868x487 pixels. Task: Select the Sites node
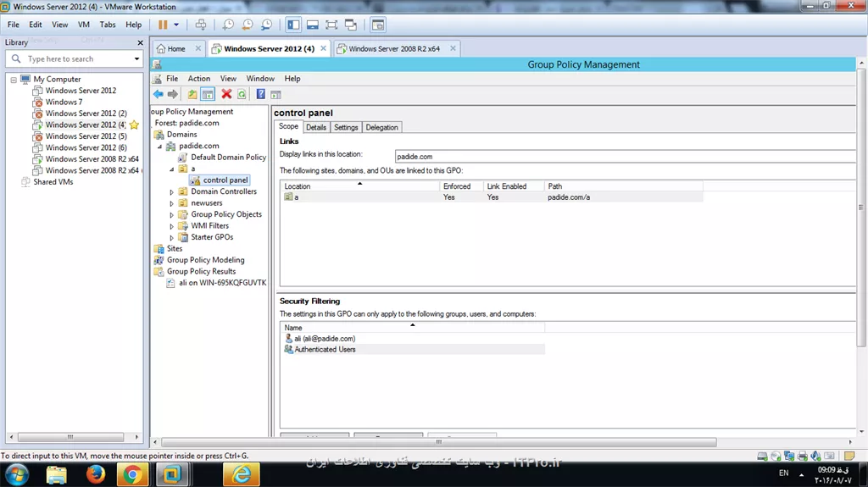175,248
